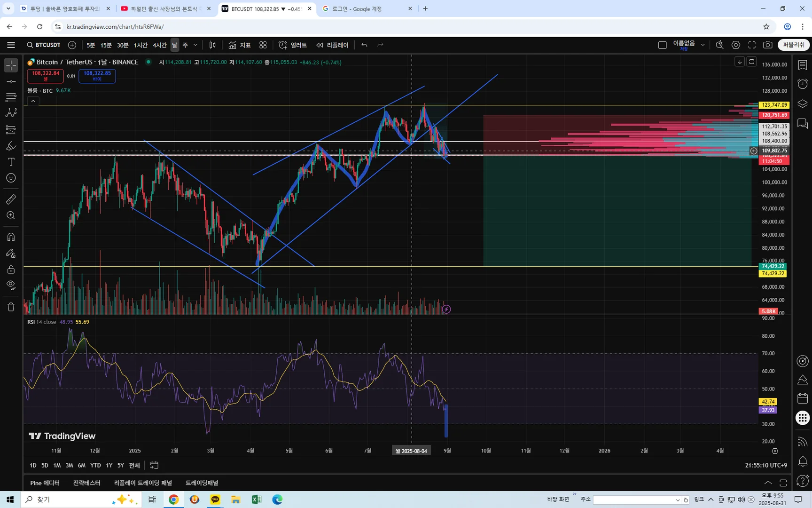Expand the time interval dropdown arrow
This screenshot has width=812, height=508.
click(x=195, y=45)
